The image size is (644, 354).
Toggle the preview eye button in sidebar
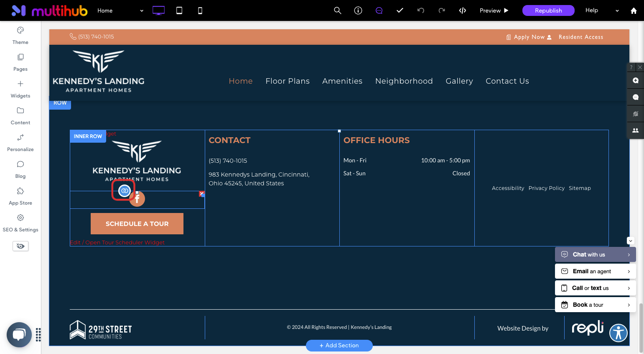click(20, 246)
